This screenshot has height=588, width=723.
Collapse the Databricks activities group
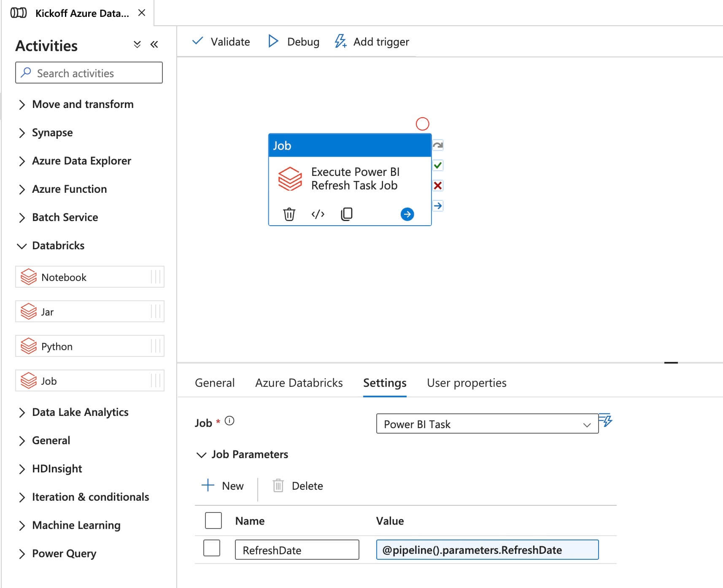[x=22, y=246]
